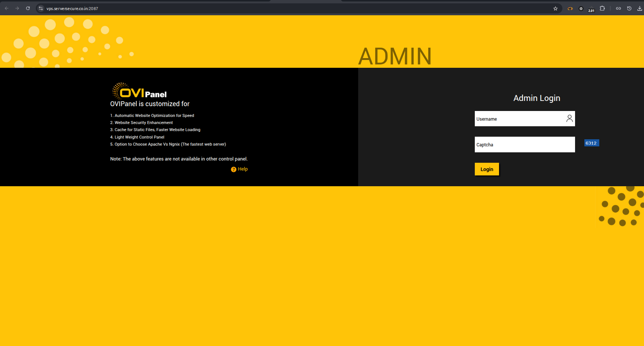Click the blue 6312 captcha code image
The height and width of the screenshot is (346, 644).
[x=591, y=143]
